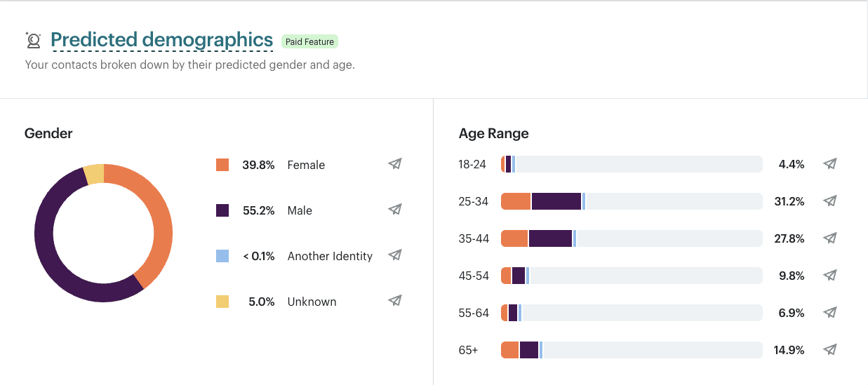
Task: Click send icon for 18-24 age range
Action: [830, 164]
